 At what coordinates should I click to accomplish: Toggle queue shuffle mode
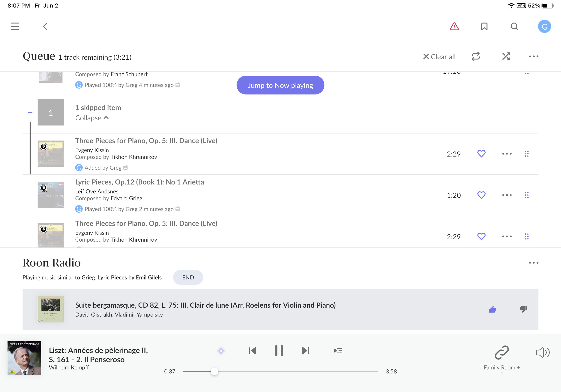[x=506, y=56]
